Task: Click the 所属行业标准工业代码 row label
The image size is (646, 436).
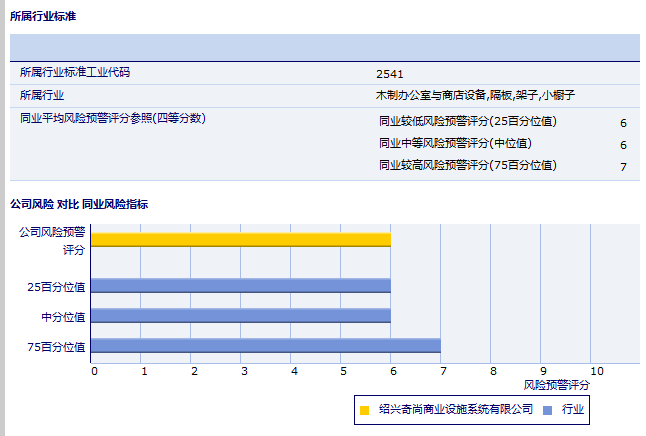Action: (x=75, y=73)
